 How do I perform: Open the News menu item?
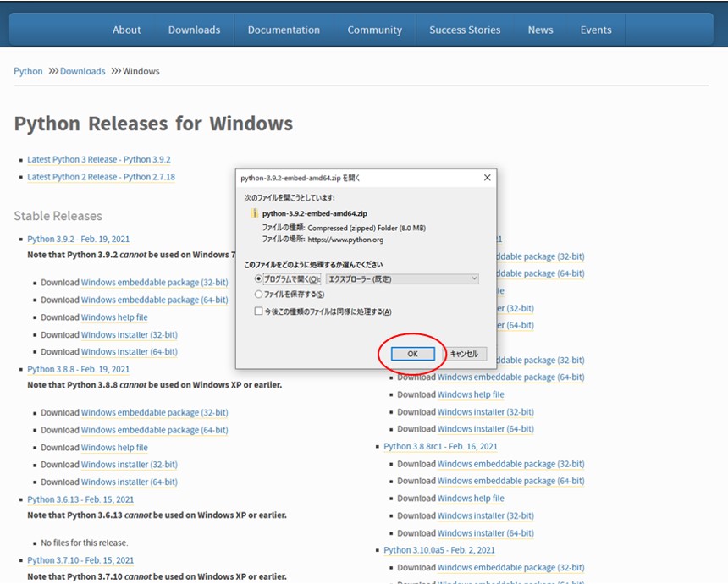540,30
